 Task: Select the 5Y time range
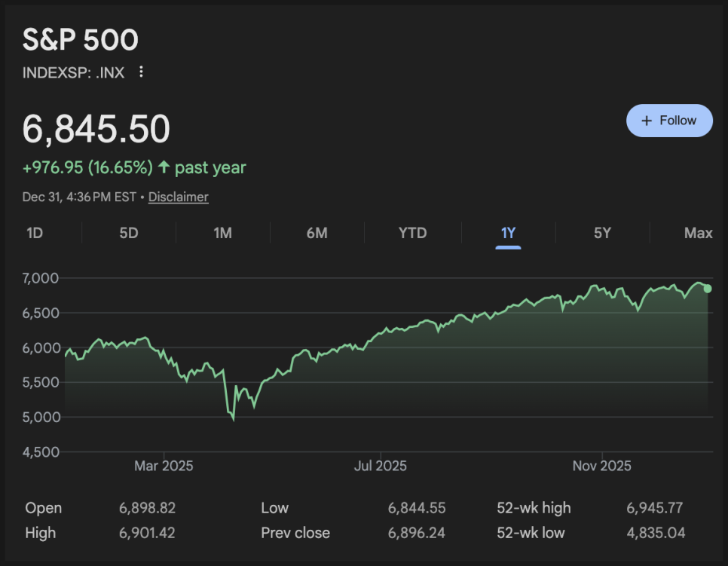(602, 233)
